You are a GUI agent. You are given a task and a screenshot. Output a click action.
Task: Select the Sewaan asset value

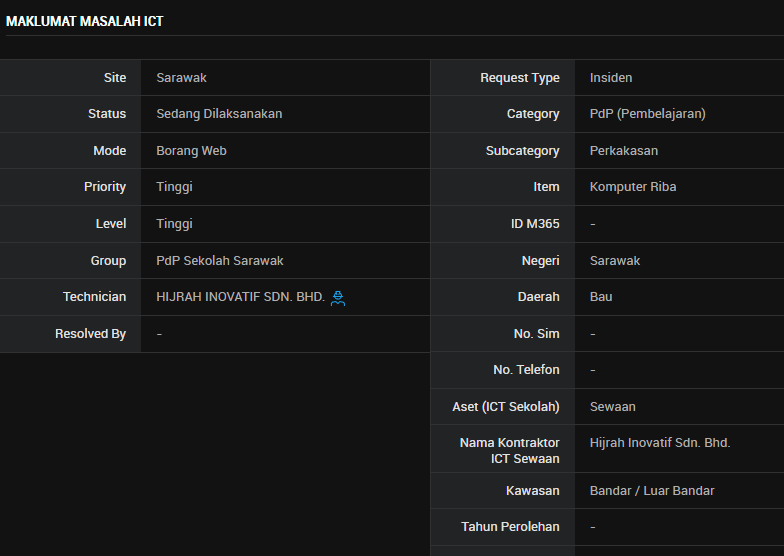[x=612, y=407]
